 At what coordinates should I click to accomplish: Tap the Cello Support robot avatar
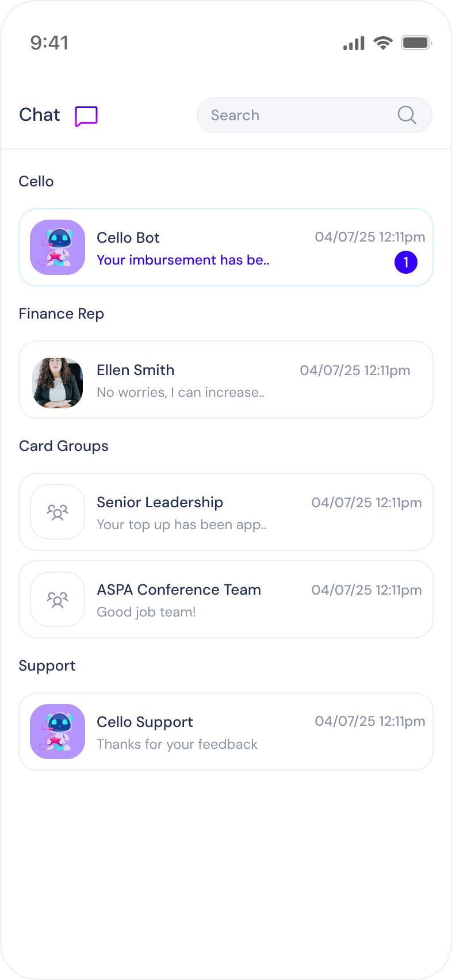(x=58, y=732)
